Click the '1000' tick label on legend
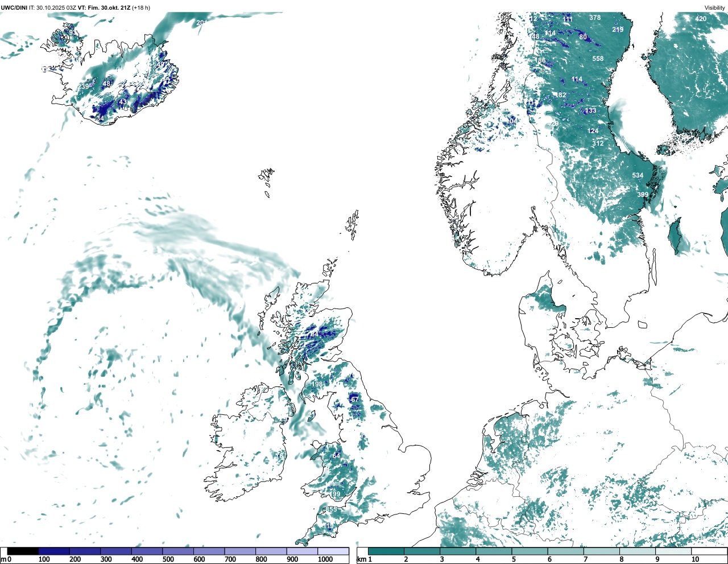Viewport: 728px width, 564px height. (x=325, y=559)
